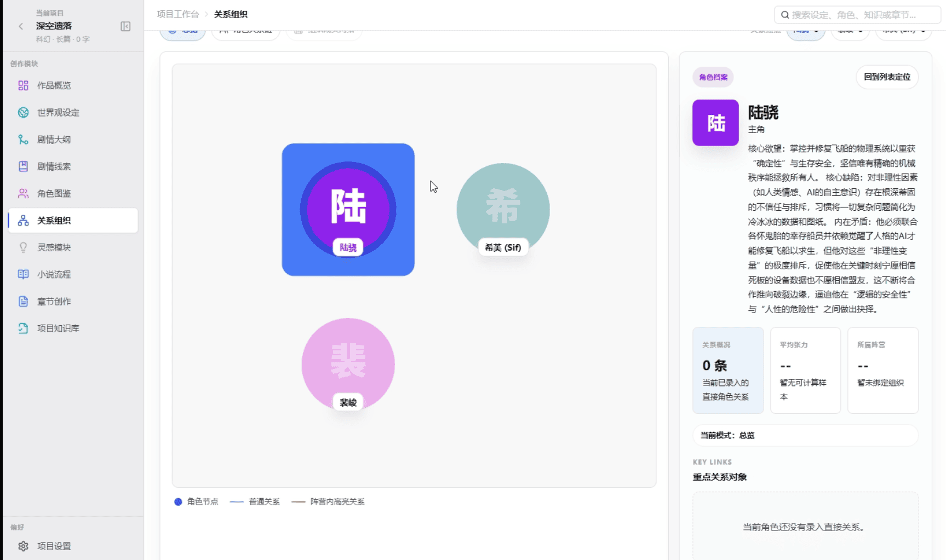
Task: Click 项目工作台 breadcrumb link
Action: 177,14
